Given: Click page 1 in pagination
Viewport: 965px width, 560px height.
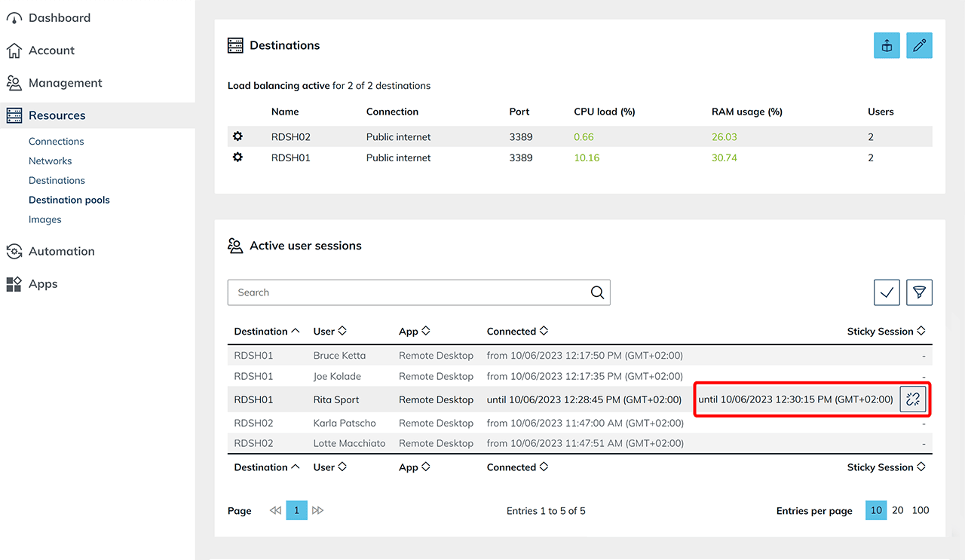Looking at the screenshot, I should pyautogui.click(x=296, y=510).
